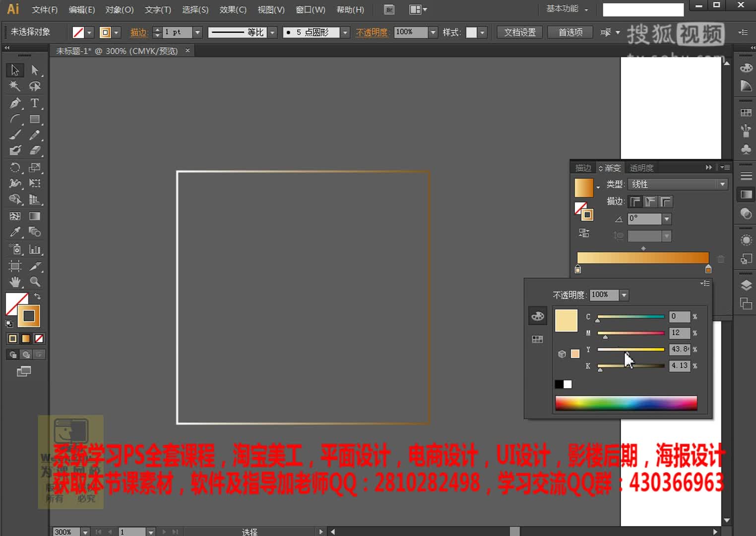Select the Hand tool

(15, 282)
